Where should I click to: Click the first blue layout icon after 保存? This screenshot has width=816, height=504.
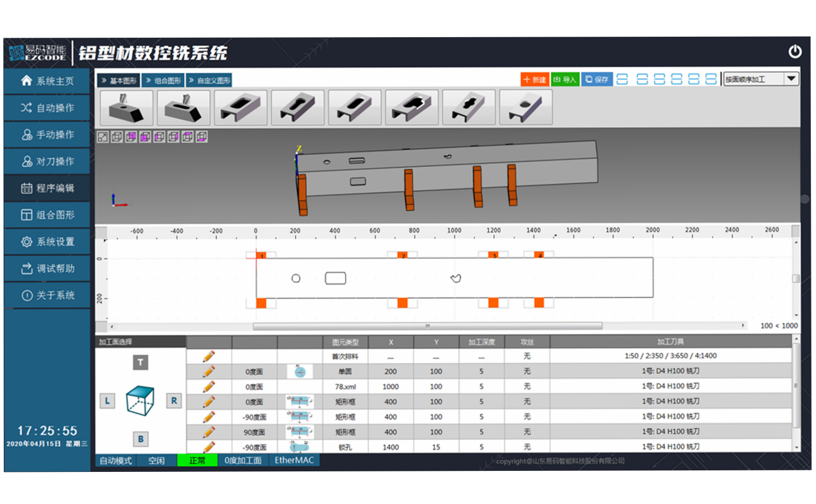tap(622, 79)
